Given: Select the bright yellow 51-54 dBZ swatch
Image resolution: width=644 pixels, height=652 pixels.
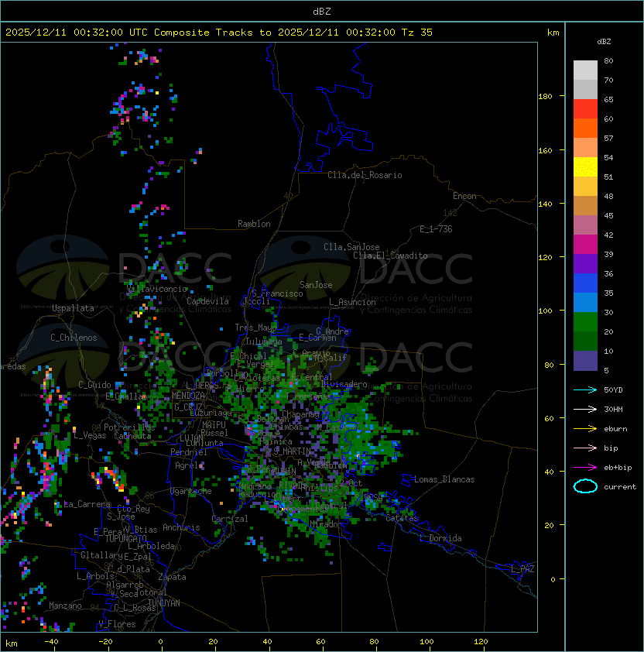Looking at the screenshot, I should [x=585, y=166].
